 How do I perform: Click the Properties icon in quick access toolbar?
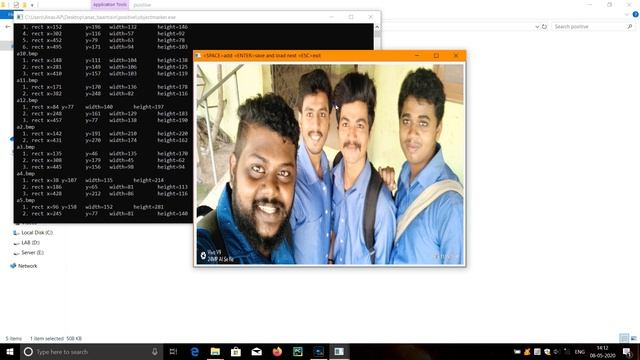[16, 5]
